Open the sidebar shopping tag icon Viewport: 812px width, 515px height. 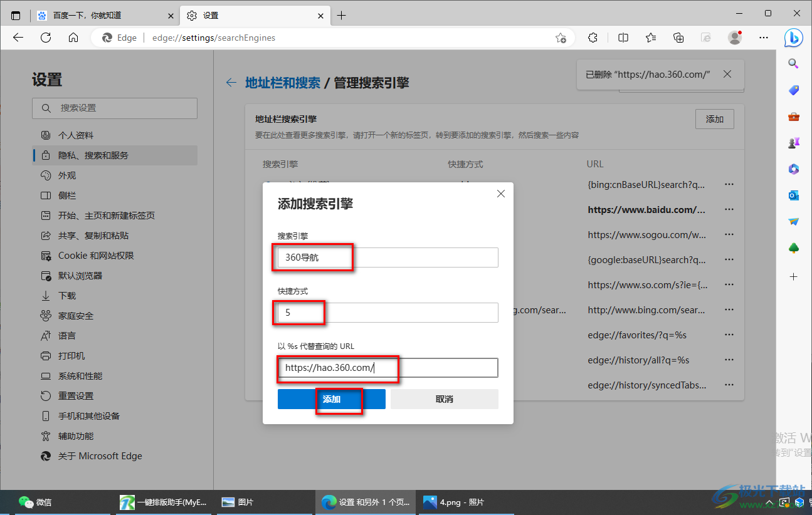click(x=794, y=90)
